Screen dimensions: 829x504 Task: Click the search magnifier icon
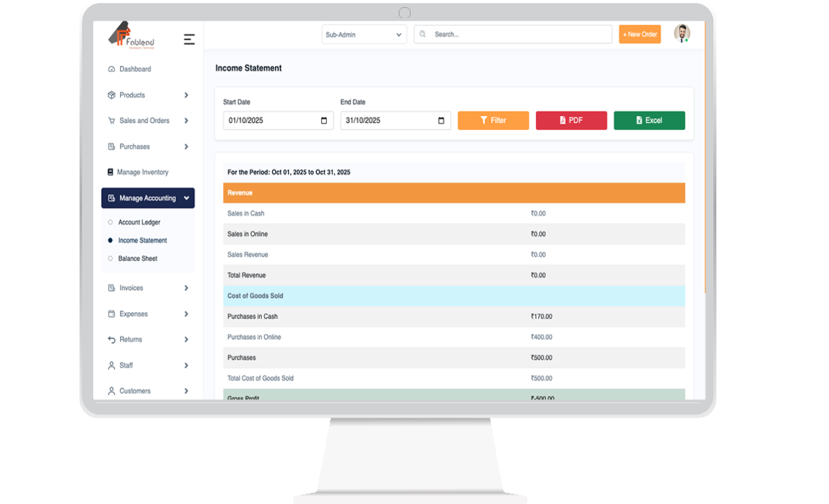coord(422,34)
